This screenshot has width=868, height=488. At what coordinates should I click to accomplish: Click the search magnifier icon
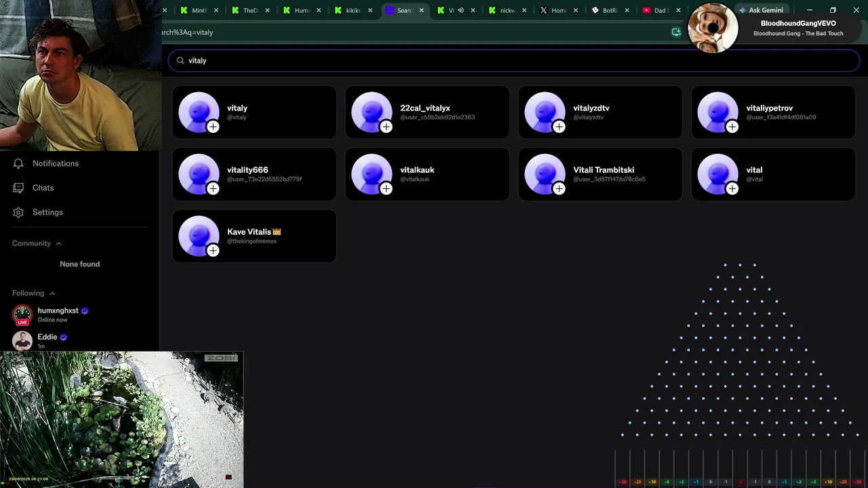click(x=180, y=60)
